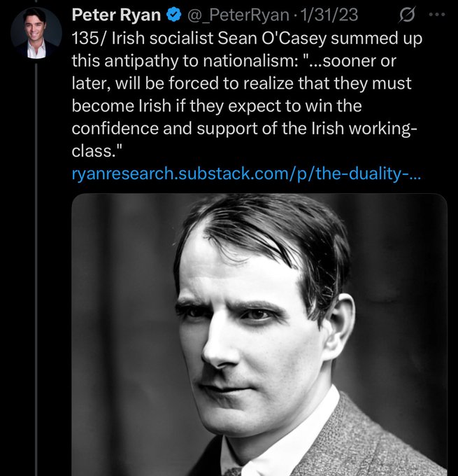Open the black-and-white portrait photo
Viewport: 458px width, 476px height.
click(x=259, y=335)
